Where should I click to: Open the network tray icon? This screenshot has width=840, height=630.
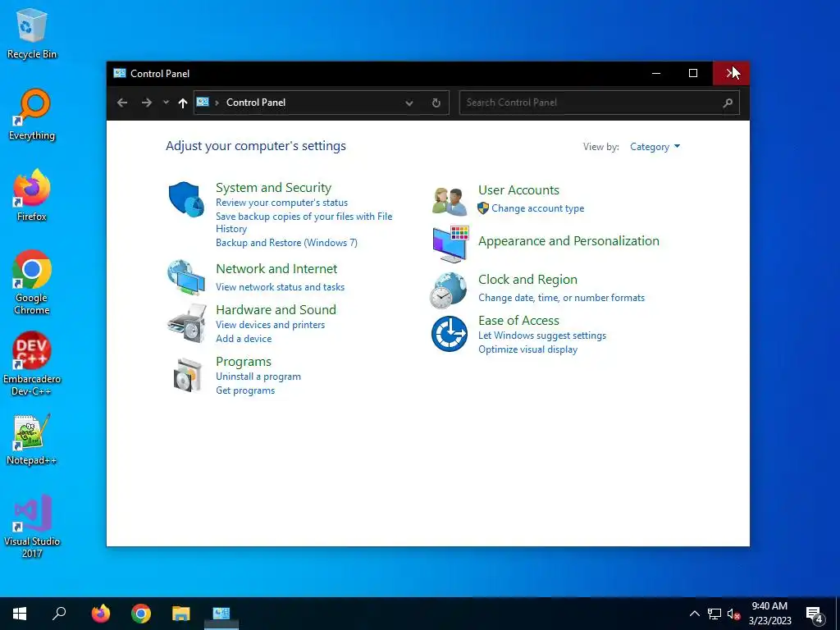pos(714,614)
